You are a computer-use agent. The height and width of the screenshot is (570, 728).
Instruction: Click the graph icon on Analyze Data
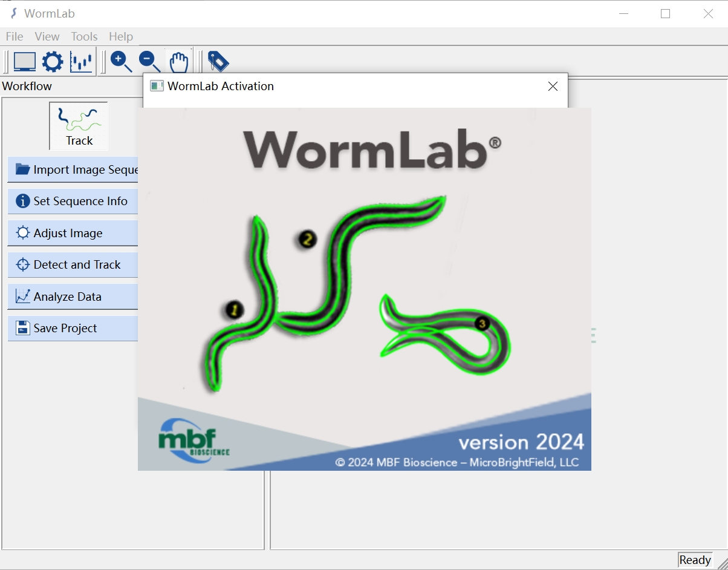coord(22,296)
